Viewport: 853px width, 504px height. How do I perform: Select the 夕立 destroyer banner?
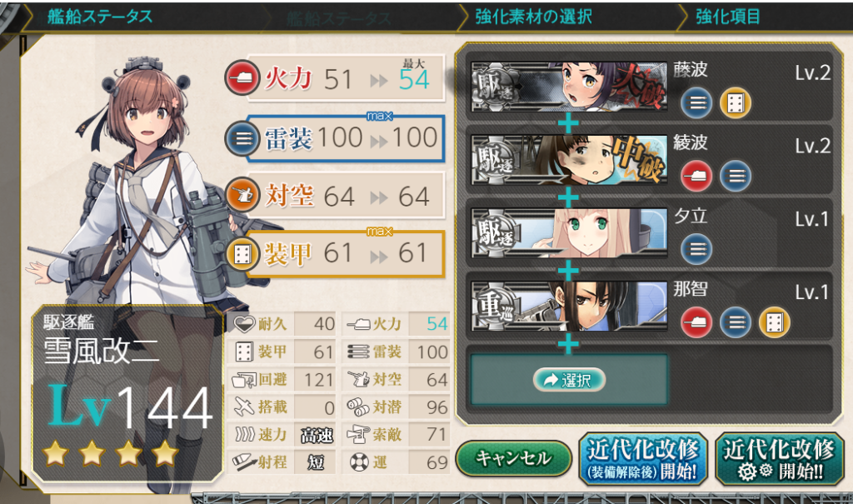(x=569, y=232)
